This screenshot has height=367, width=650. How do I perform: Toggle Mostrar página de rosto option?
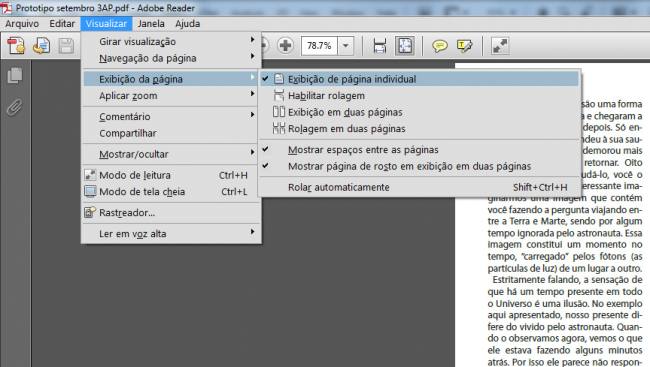(x=419, y=166)
